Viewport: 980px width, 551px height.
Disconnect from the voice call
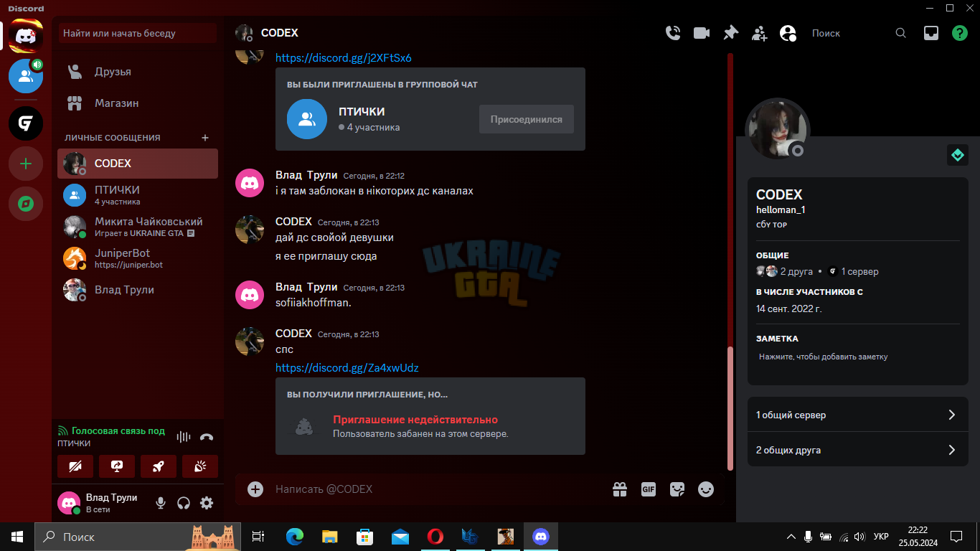pos(207,437)
